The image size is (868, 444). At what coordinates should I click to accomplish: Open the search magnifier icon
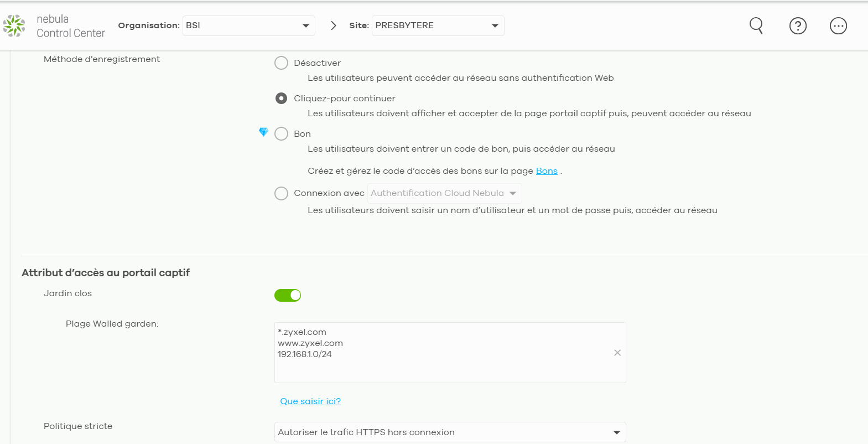click(756, 25)
